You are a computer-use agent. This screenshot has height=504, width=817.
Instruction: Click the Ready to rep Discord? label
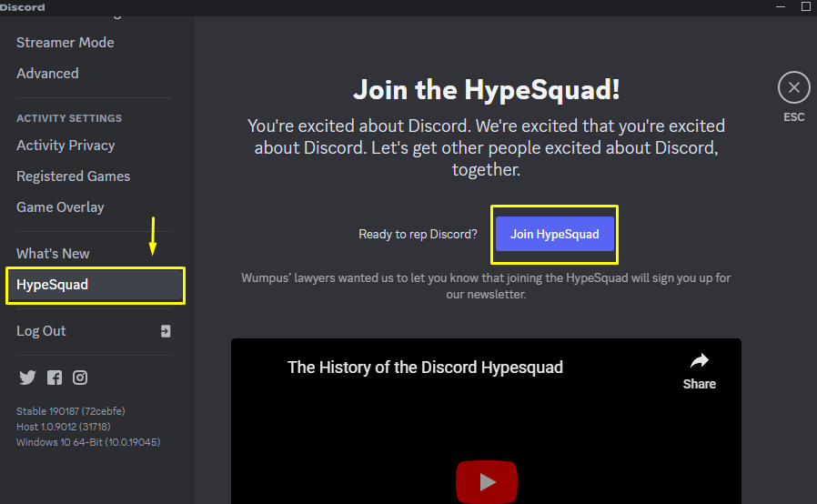[x=418, y=235]
